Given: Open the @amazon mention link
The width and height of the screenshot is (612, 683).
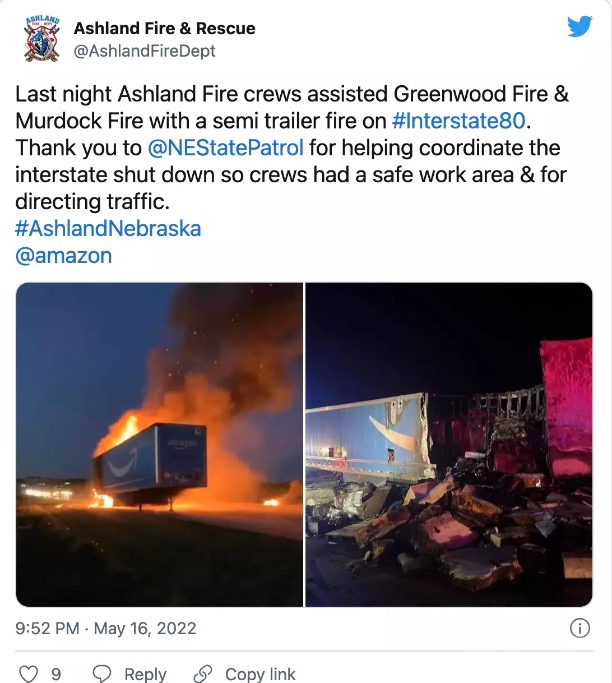Looking at the screenshot, I should click(64, 256).
